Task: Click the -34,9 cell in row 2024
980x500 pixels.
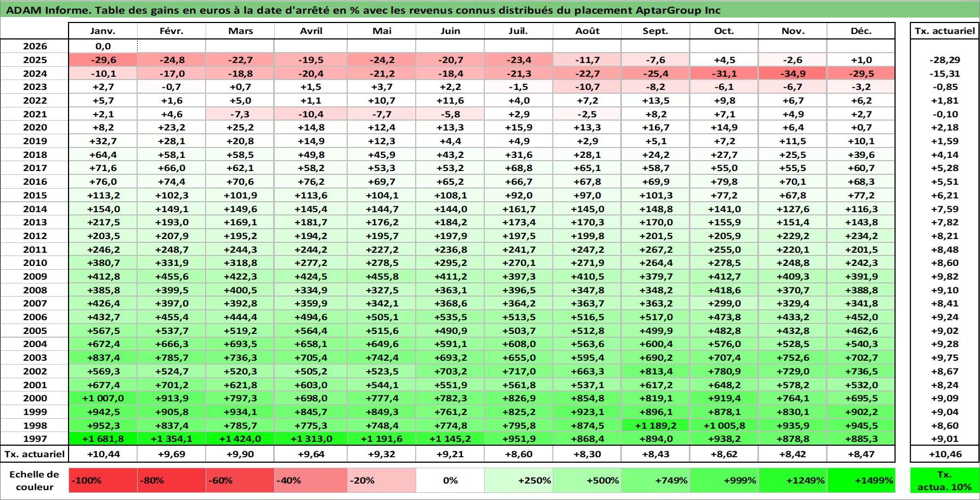Action: pos(792,73)
